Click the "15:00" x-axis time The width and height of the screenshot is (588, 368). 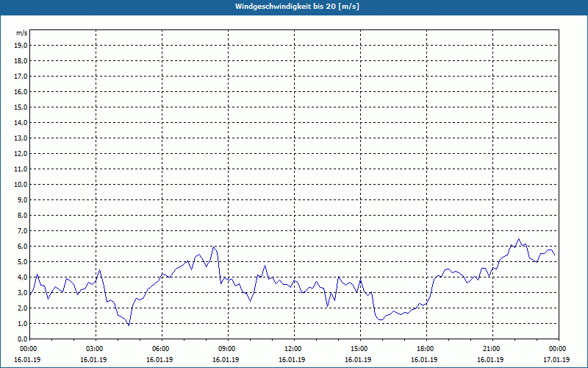point(360,349)
